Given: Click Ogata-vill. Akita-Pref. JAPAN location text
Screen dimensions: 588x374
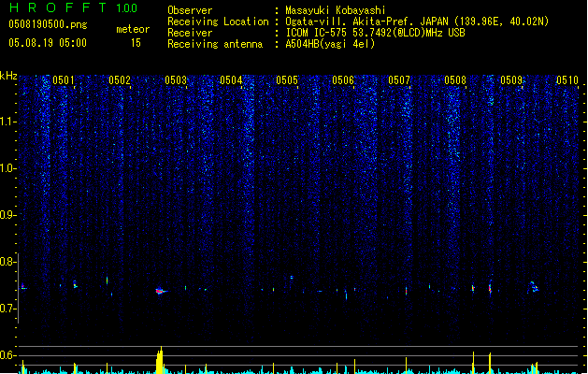Looking at the screenshot, I should [x=417, y=22].
